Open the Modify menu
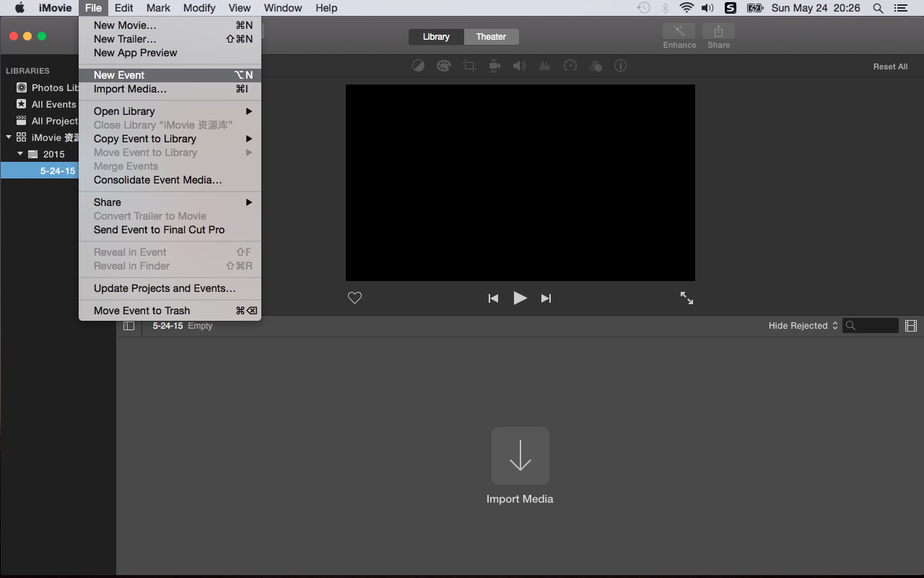This screenshot has height=578, width=924. point(199,8)
